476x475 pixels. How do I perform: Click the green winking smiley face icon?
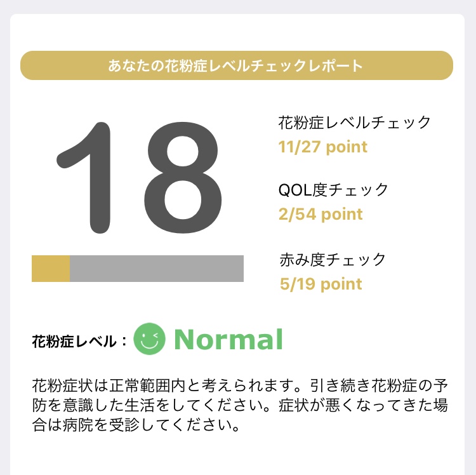point(149,338)
